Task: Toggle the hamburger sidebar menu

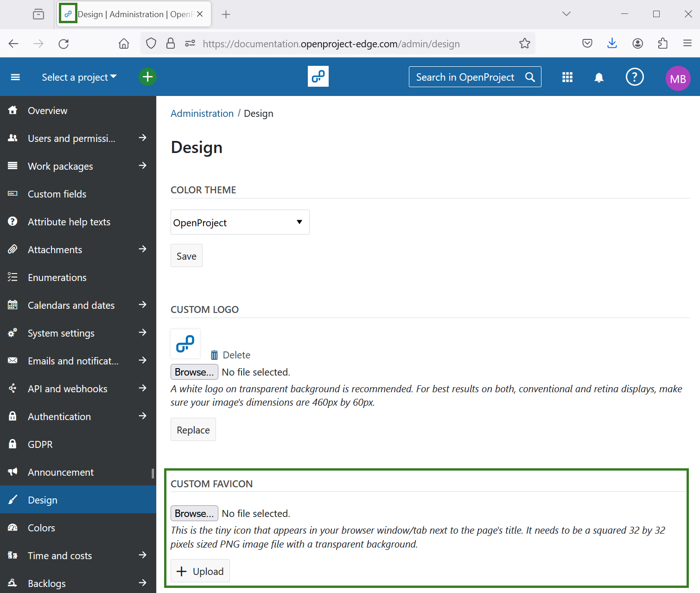Action: coord(15,77)
